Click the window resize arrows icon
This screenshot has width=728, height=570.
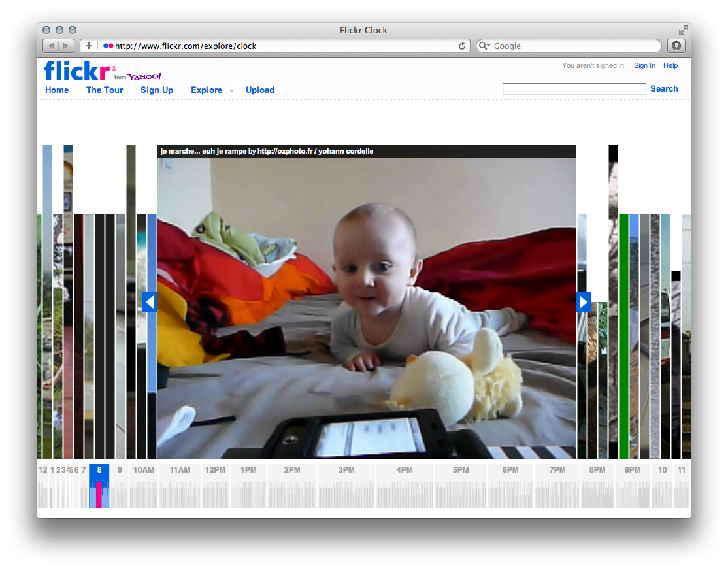coord(683,30)
